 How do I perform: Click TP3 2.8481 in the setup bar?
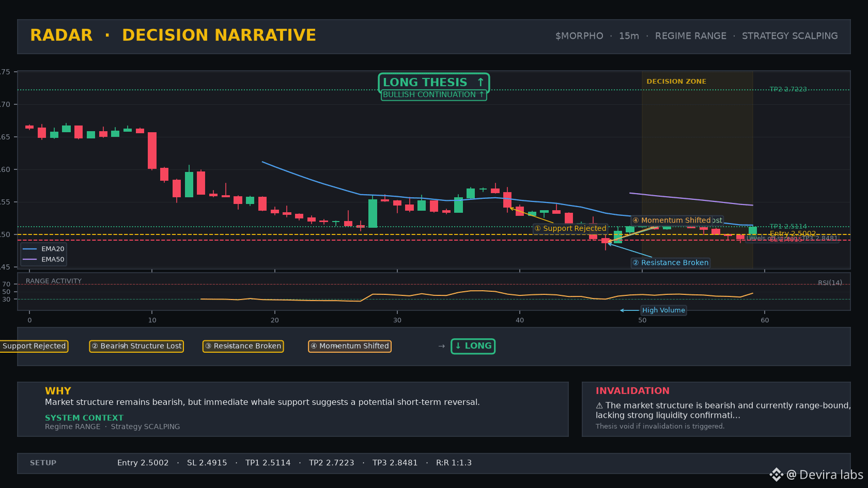point(395,463)
